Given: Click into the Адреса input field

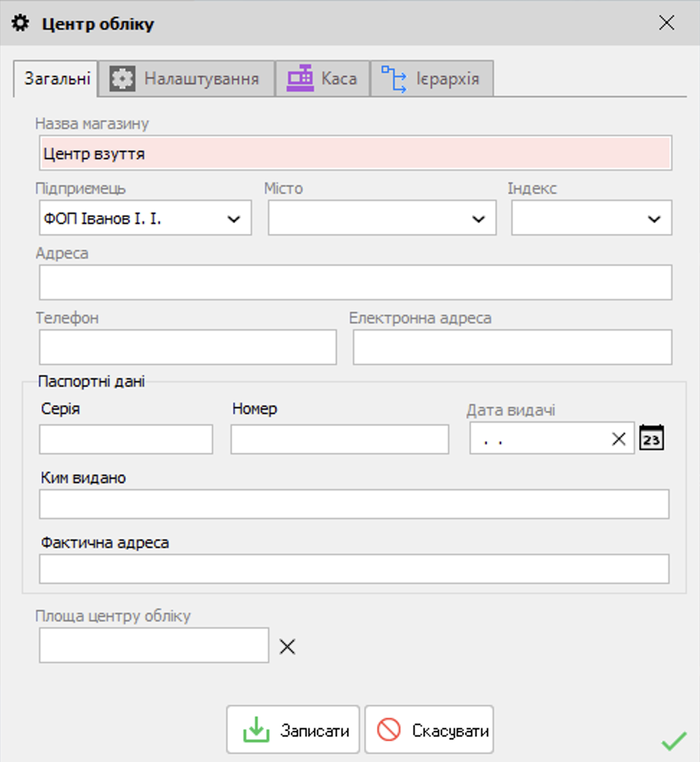Looking at the screenshot, I should 356,282.
